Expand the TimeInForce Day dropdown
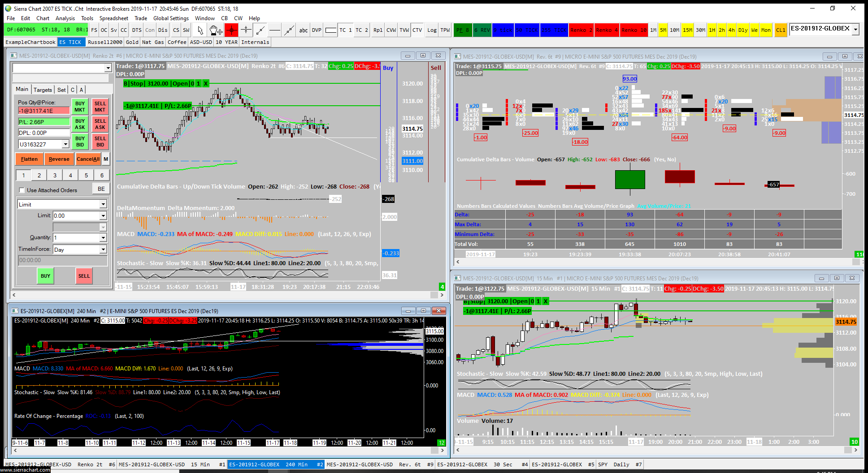This screenshot has height=473, width=868. point(103,249)
